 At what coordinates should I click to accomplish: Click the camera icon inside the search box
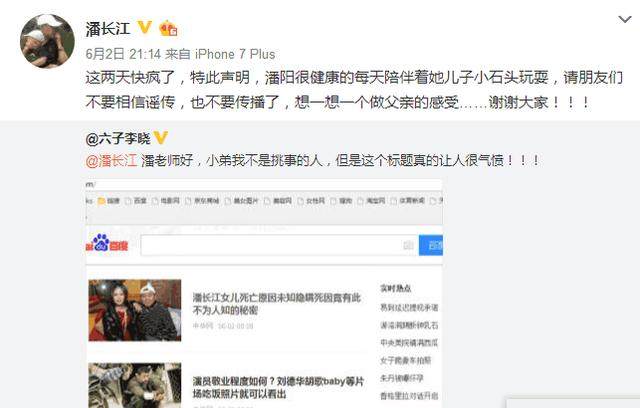tap(408, 245)
